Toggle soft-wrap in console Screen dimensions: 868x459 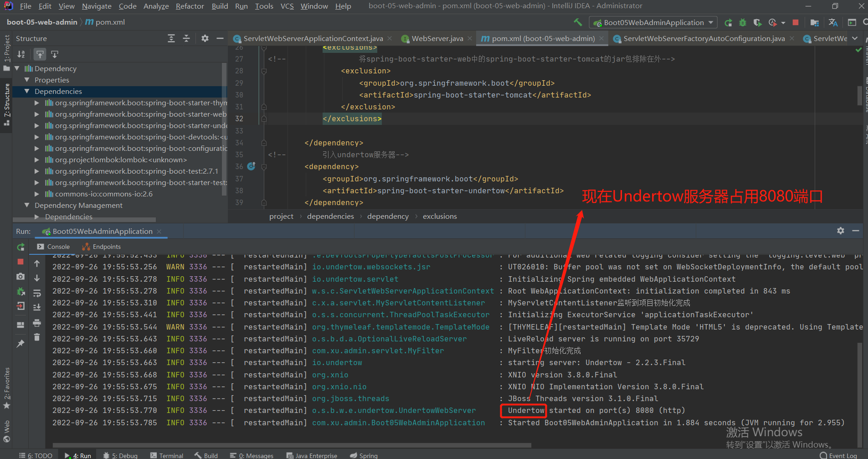pos(37,293)
